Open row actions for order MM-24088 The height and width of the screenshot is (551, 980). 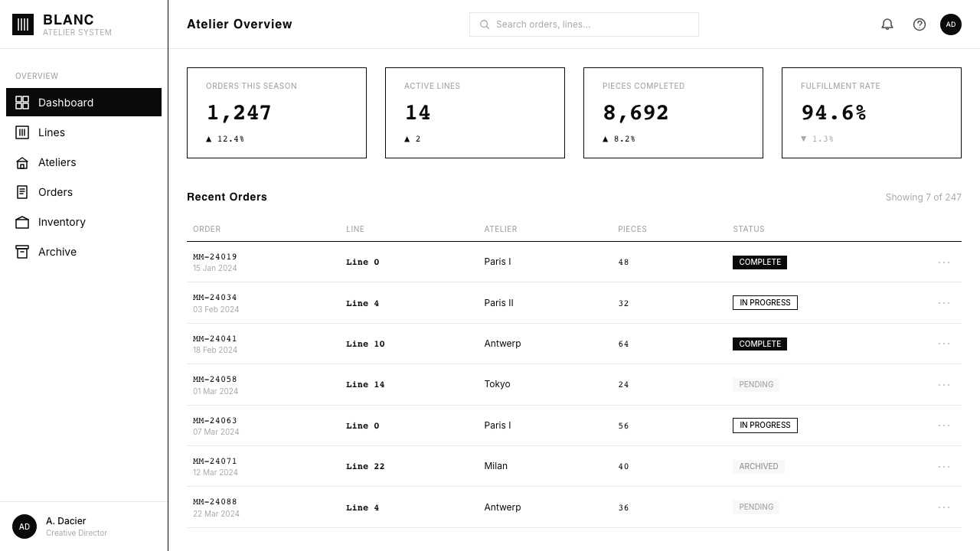pos(944,507)
